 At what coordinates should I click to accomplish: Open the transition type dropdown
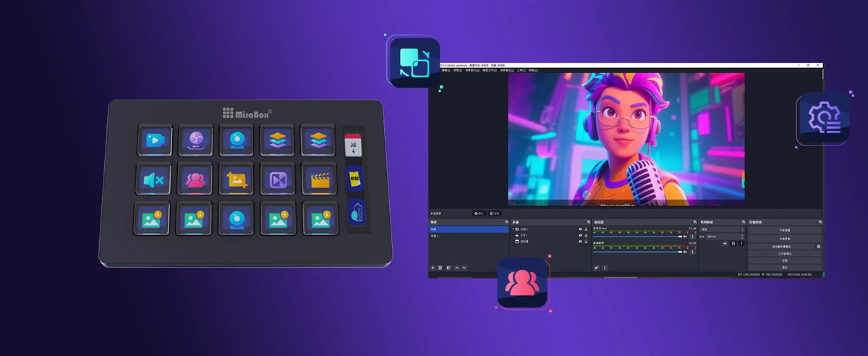[x=722, y=229]
